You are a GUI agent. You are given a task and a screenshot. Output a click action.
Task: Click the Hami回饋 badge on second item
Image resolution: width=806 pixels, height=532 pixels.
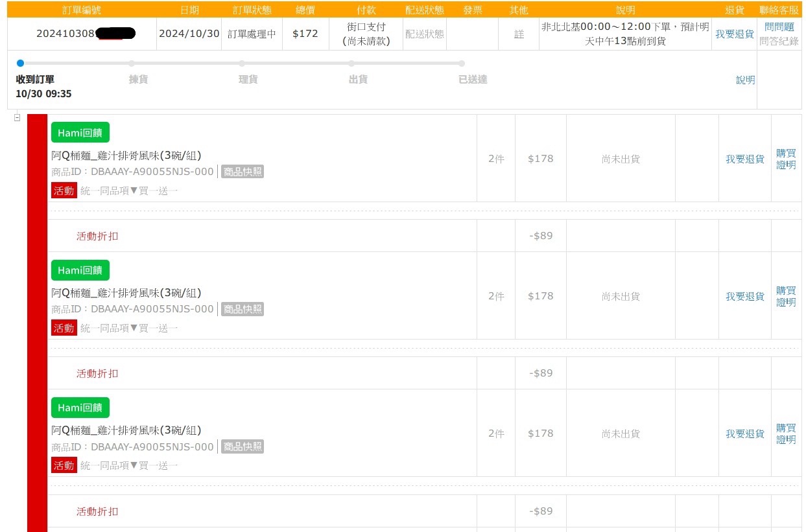80,270
